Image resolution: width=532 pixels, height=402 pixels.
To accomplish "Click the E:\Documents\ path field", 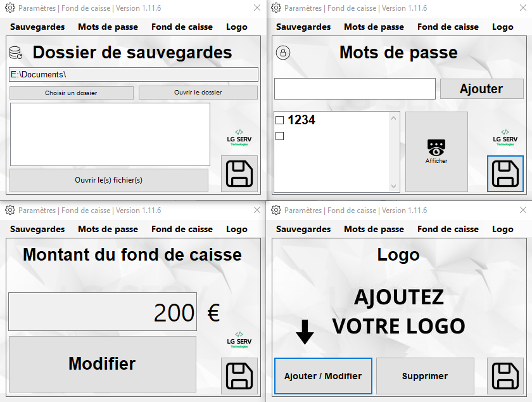I will [x=133, y=74].
